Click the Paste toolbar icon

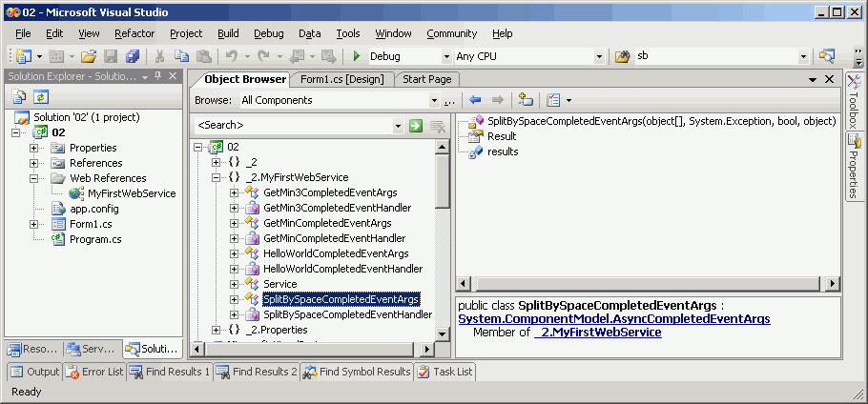[204, 56]
